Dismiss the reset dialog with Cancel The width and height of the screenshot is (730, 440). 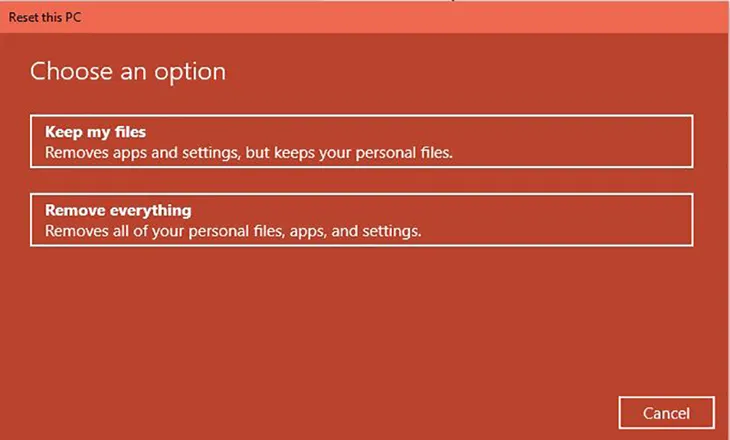(667, 412)
